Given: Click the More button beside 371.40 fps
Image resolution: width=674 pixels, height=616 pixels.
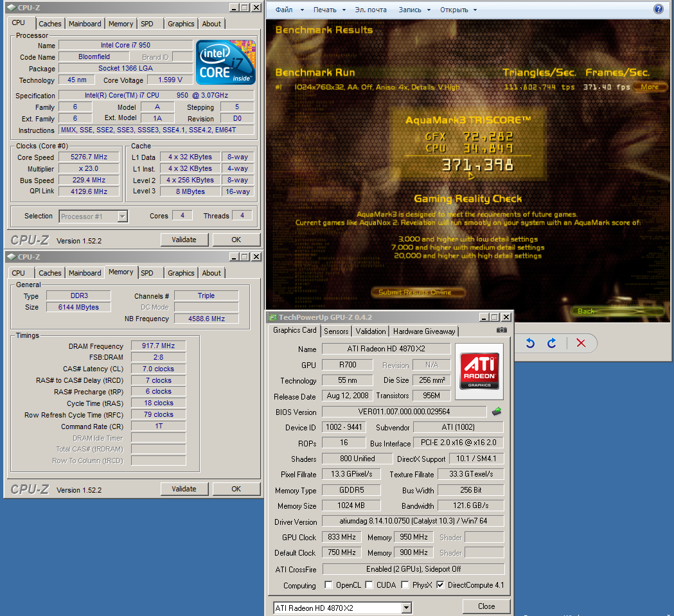Looking at the screenshot, I should [650, 87].
